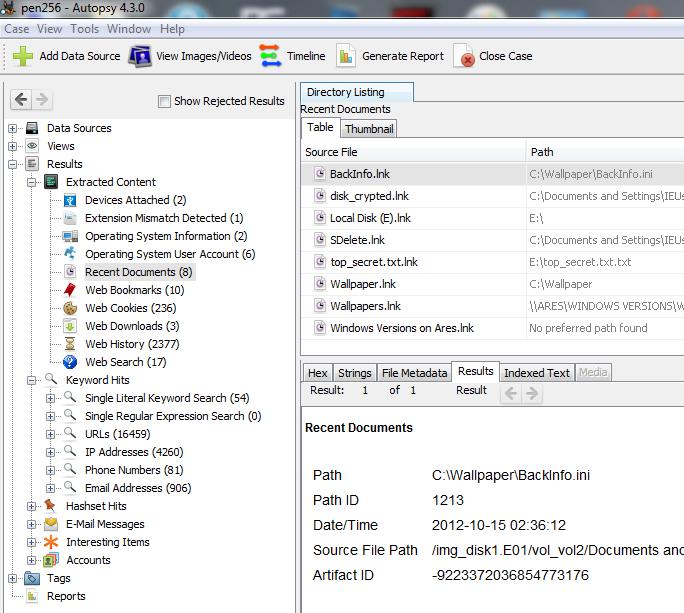
Task: Toggle the Show Rejected Results checkbox
Action: 164,101
